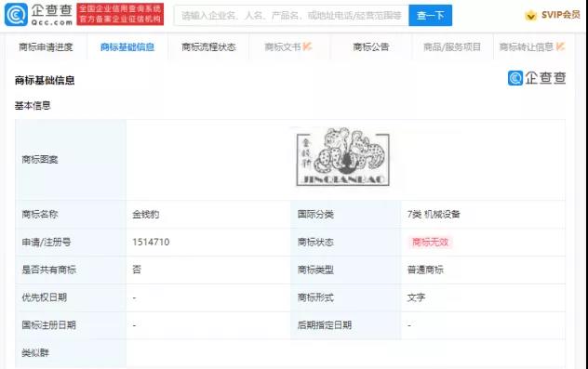Open the 商标流程状态 tab
Image resolution: width=588 pixels, height=369 pixels.
pos(208,46)
